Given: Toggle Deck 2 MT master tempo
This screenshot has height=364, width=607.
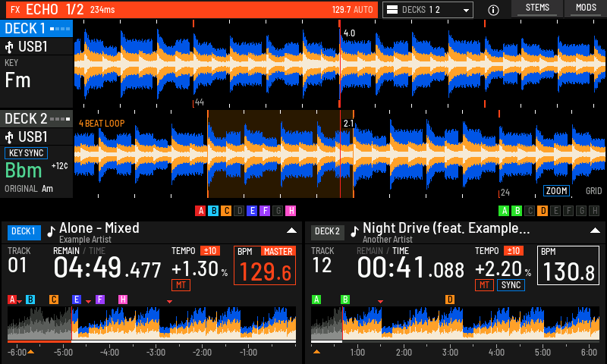Looking at the screenshot, I should [484, 285].
